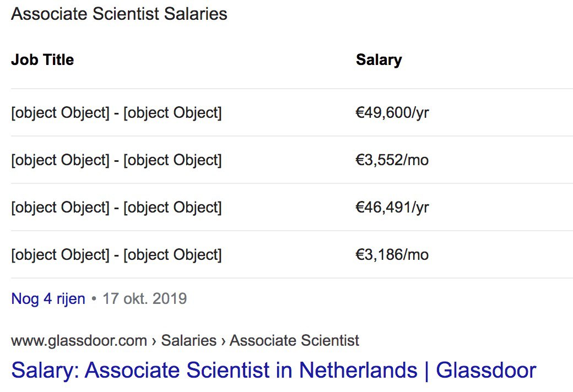Click 'Salaries' in the breadcrumb path
573x392 pixels.
pyautogui.click(x=189, y=340)
